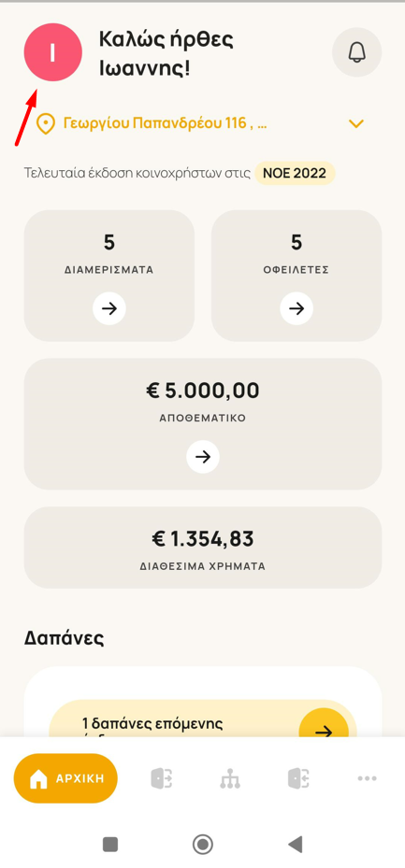Select Γεωργίου Παπανδρέου 116 address
This screenshot has width=405, height=868.
(x=166, y=123)
